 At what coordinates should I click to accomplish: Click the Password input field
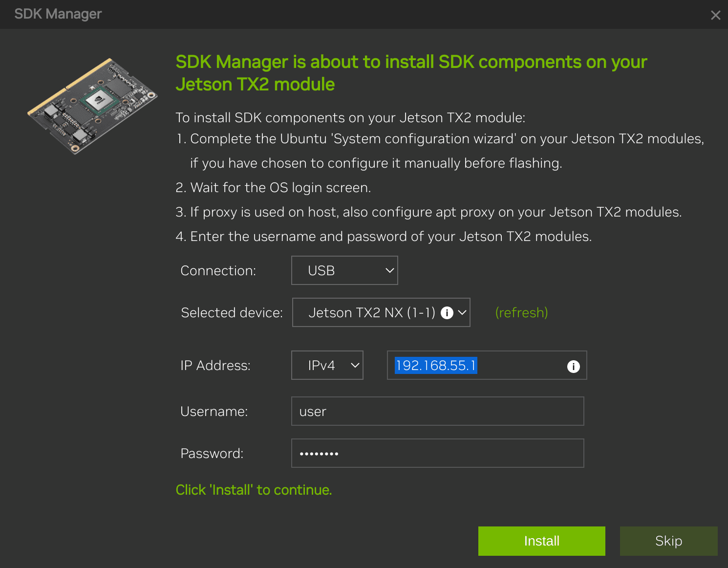click(x=437, y=453)
